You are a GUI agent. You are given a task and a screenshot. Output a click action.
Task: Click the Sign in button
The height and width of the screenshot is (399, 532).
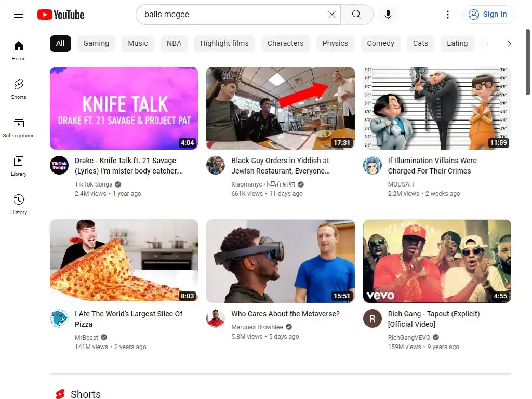coord(488,14)
